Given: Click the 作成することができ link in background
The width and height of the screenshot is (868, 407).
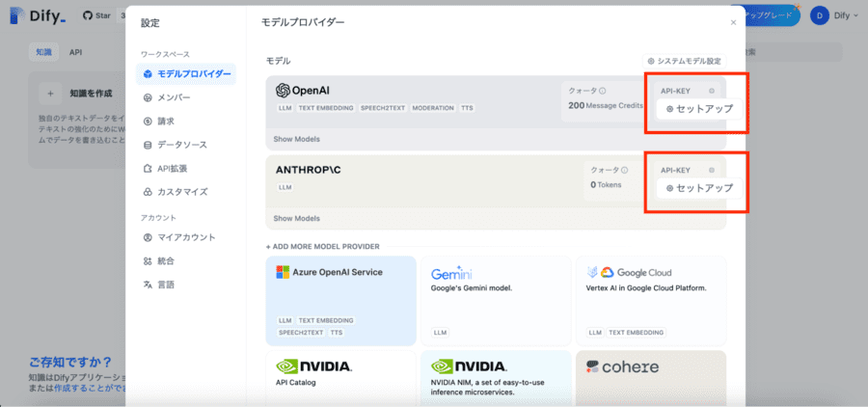Looking at the screenshot, I should tap(90, 388).
